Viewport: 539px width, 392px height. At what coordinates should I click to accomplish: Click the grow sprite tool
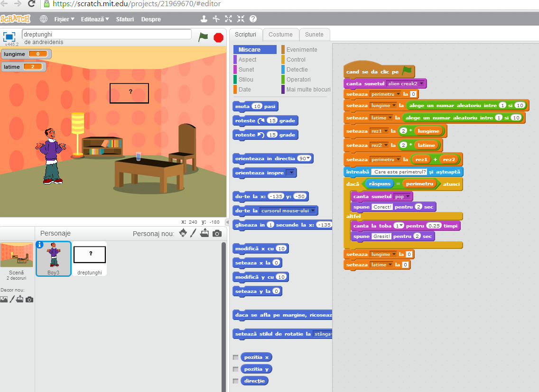[x=228, y=19]
